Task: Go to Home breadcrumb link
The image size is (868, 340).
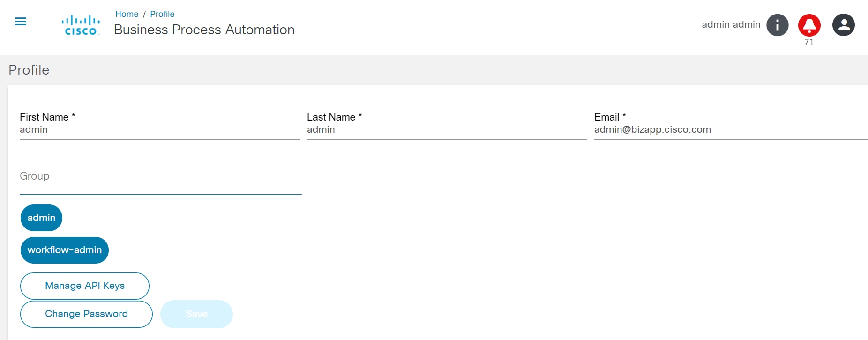Action: [x=127, y=14]
